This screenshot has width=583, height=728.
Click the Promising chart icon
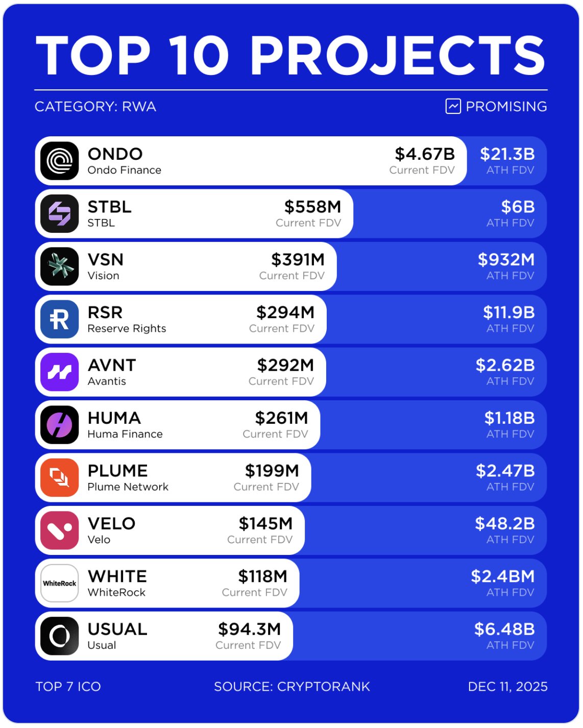coord(453,106)
